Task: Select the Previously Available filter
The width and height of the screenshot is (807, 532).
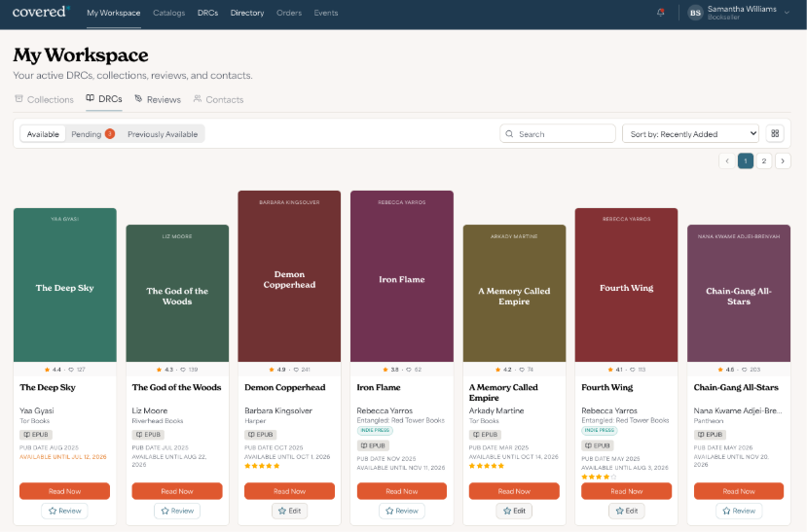Action: click(x=163, y=134)
